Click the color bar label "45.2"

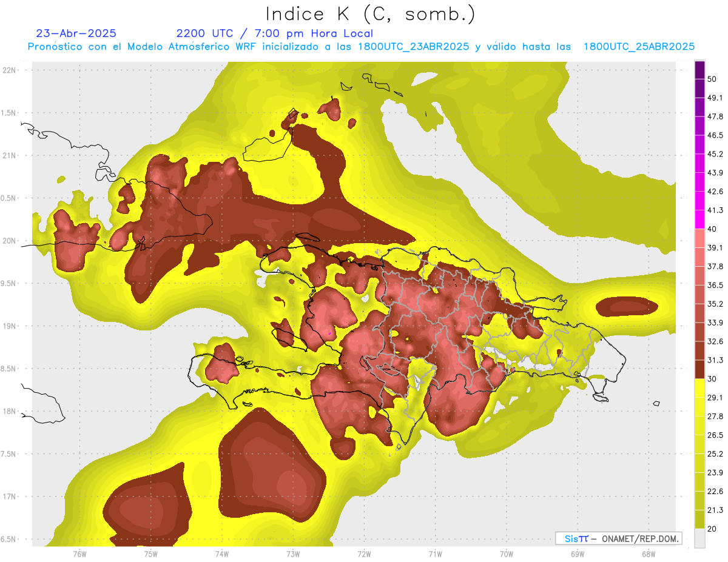[x=715, y=154]
